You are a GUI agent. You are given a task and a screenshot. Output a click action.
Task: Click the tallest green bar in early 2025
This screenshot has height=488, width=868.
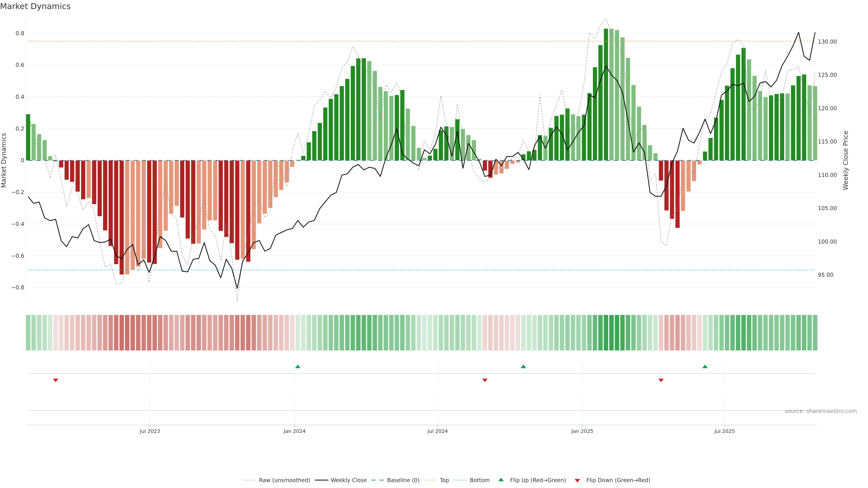pyautogui.click(x=606, y=94)
